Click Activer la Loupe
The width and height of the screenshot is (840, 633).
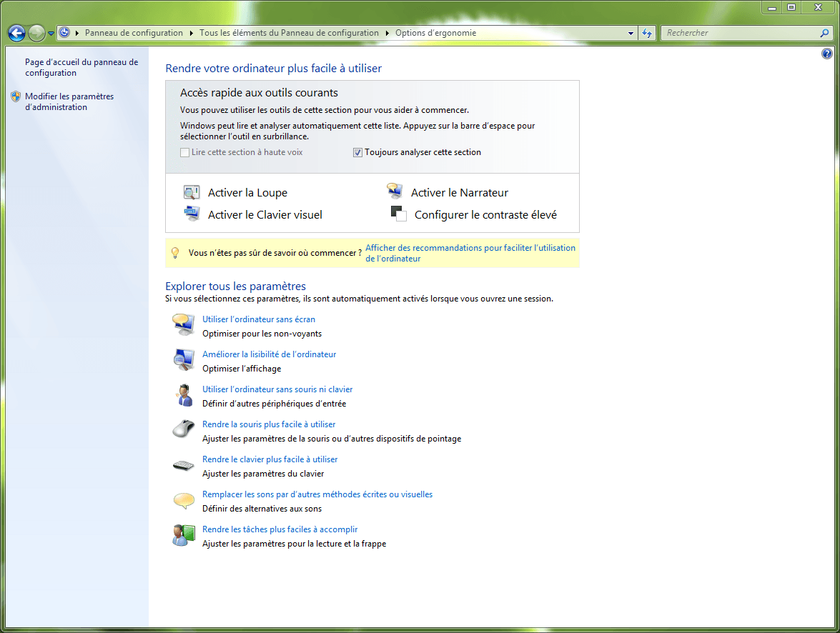coord(247,192)
